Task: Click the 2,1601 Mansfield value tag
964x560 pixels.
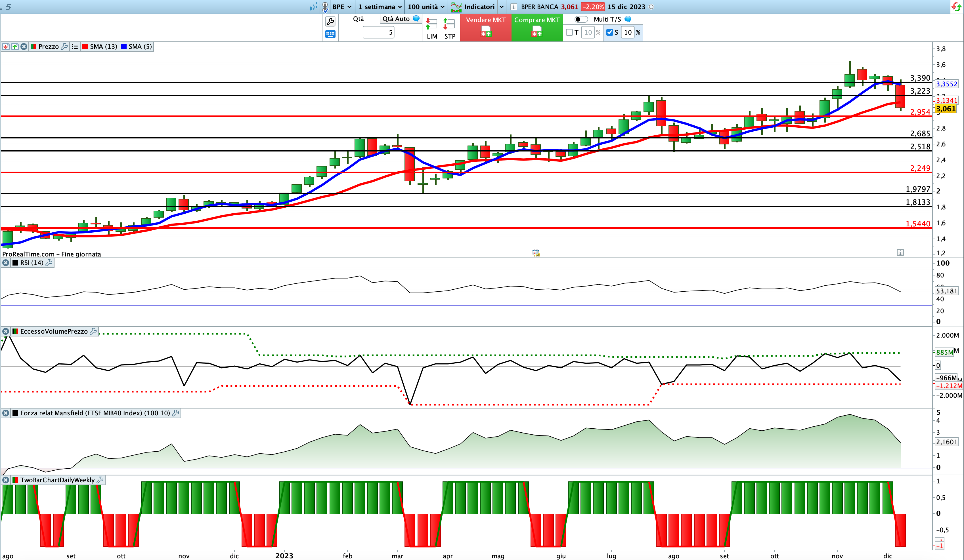Action: (x=946, y=442)
